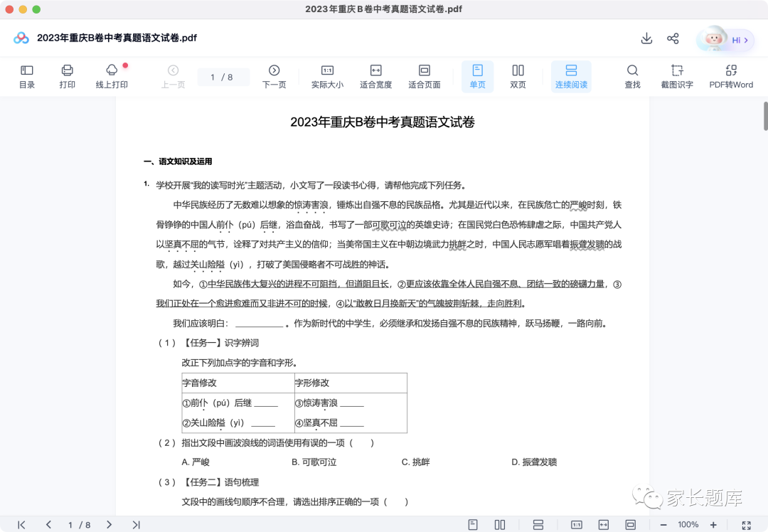Toggle 连续阅读 continuous reading mode

(571, 76)
